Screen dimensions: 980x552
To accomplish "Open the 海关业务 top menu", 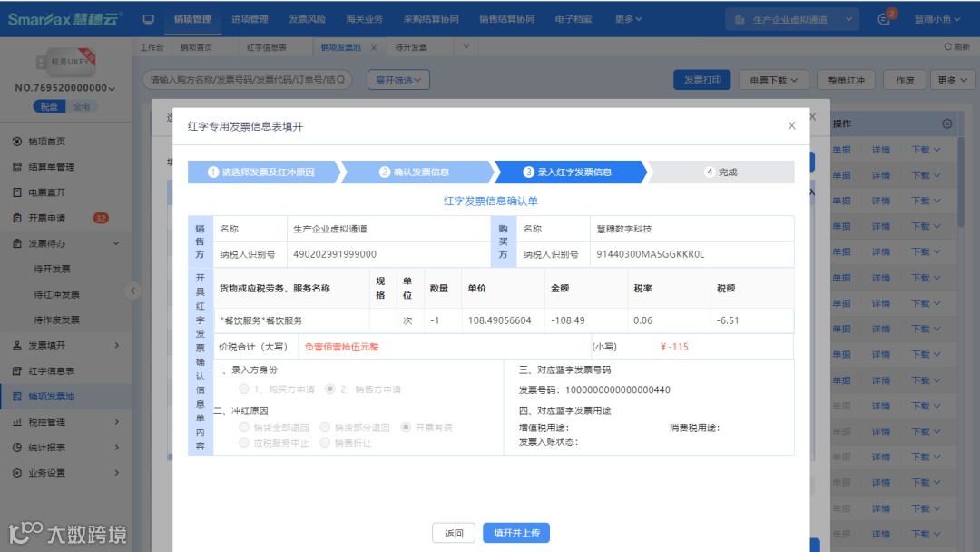I will (365, 19).
